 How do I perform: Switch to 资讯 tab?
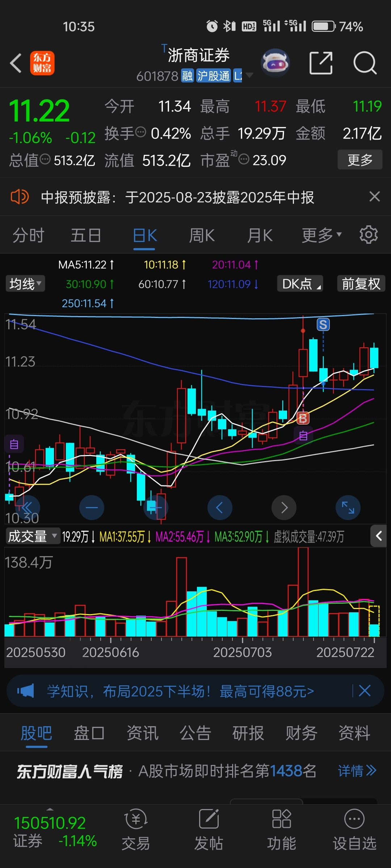[142, 733]
